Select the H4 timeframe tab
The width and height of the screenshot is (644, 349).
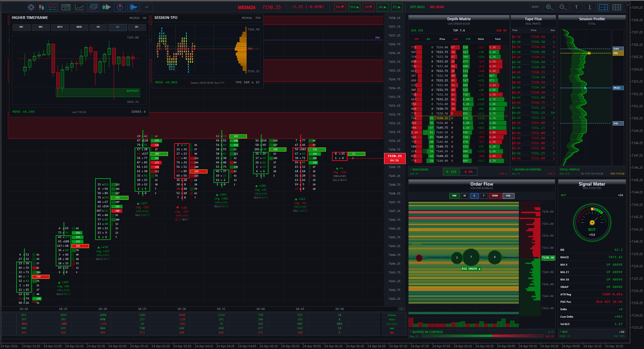(x=117, y=27)
